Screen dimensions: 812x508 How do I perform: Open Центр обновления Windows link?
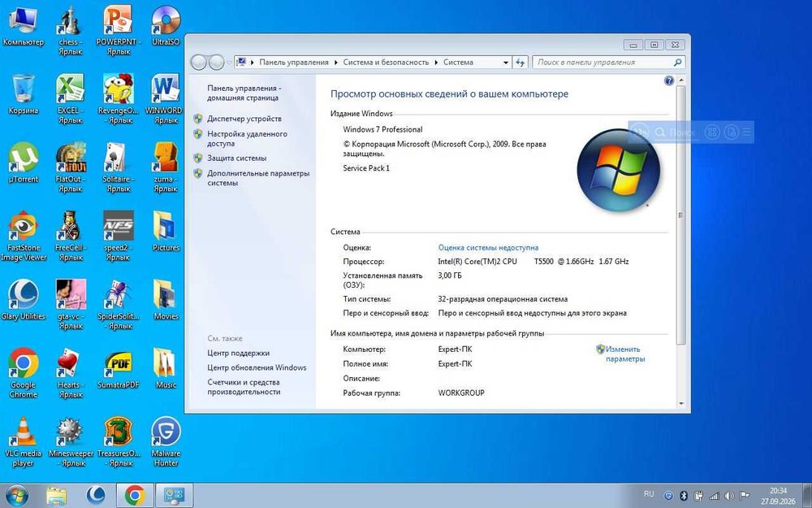(x=257, y=367)
